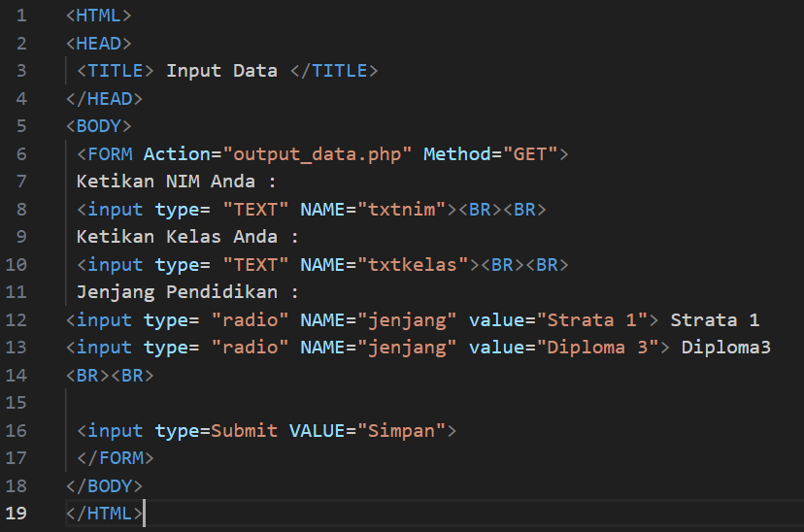Click line number 6 in the gutter
Viewport: 804px width, 532px height.
(x=21, y=153)
